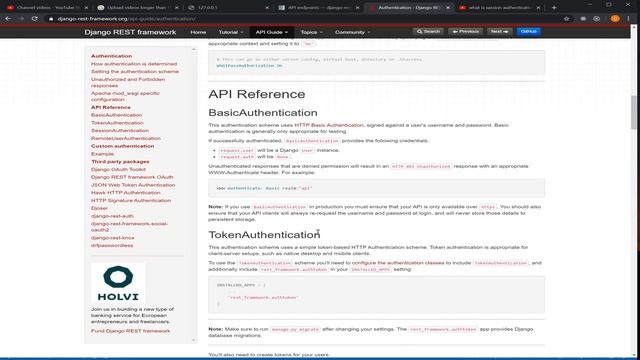Open Setting the authentication scheme link

[135, 71]
